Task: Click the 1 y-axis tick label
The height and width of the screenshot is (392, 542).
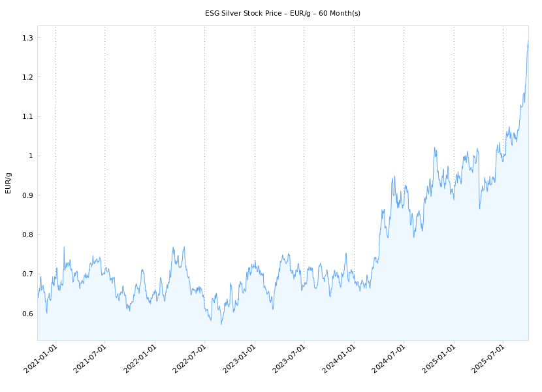Action: 30,156
